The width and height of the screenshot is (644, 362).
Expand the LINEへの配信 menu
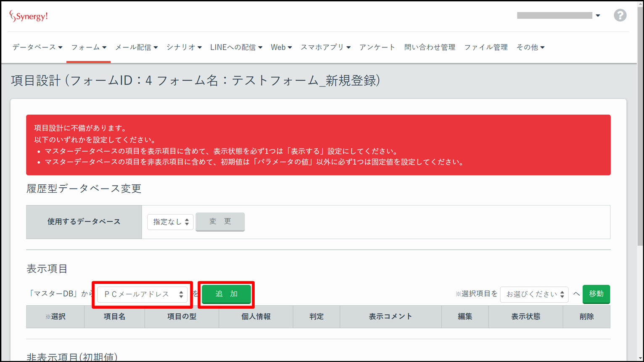click(236, 47)
